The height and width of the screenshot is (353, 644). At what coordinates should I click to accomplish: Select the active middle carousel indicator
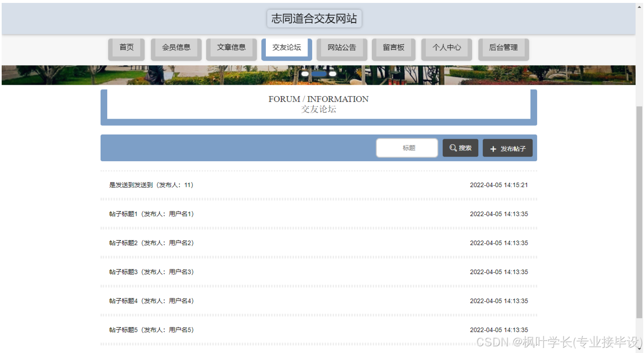click(319, 74)
